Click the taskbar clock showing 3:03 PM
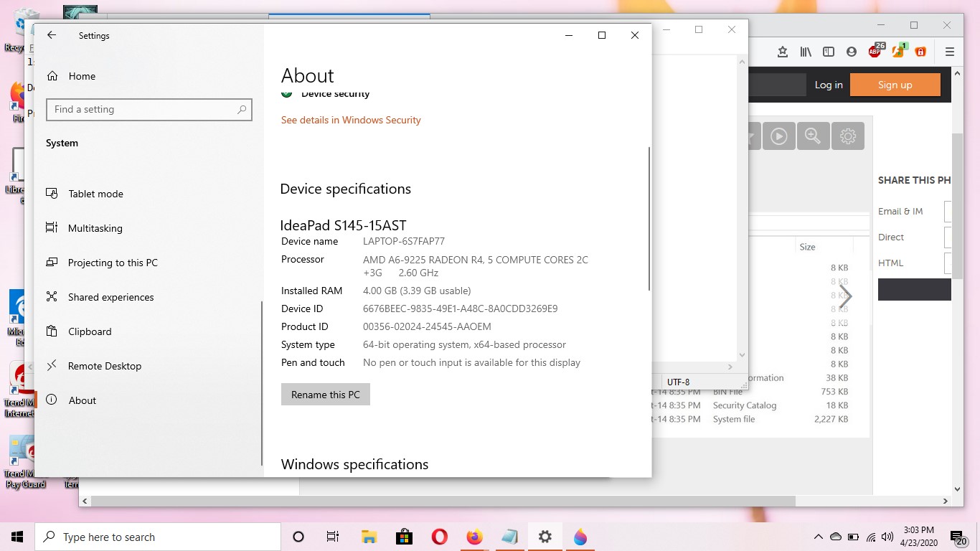 point(919,537)
